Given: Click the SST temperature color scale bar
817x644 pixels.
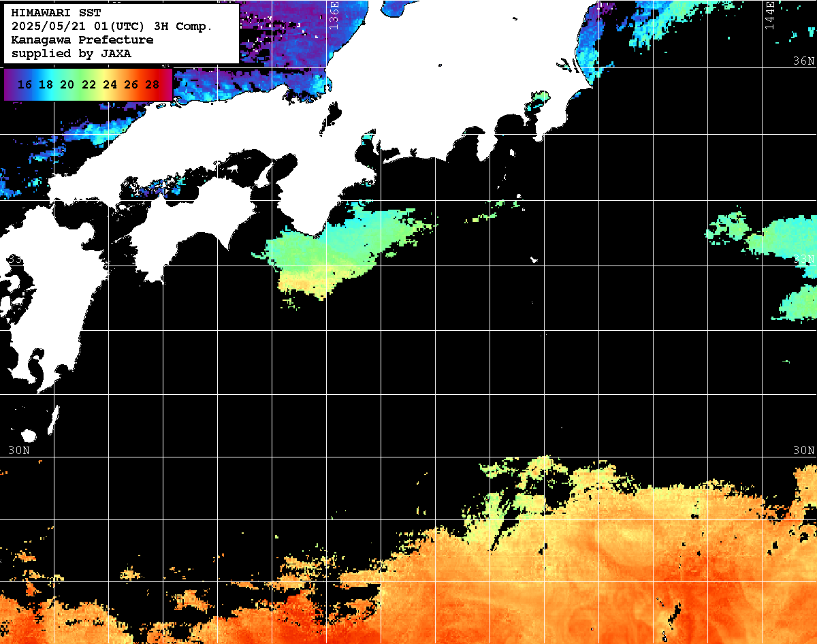Looking at the screenshot, I should pyautogui.click(x=89, y=85).
